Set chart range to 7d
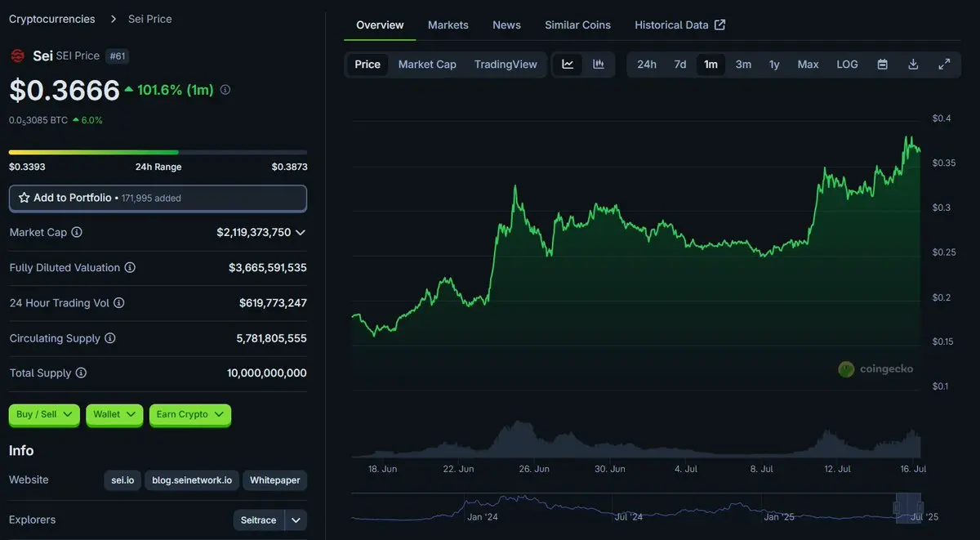 [x=680, y=65]
